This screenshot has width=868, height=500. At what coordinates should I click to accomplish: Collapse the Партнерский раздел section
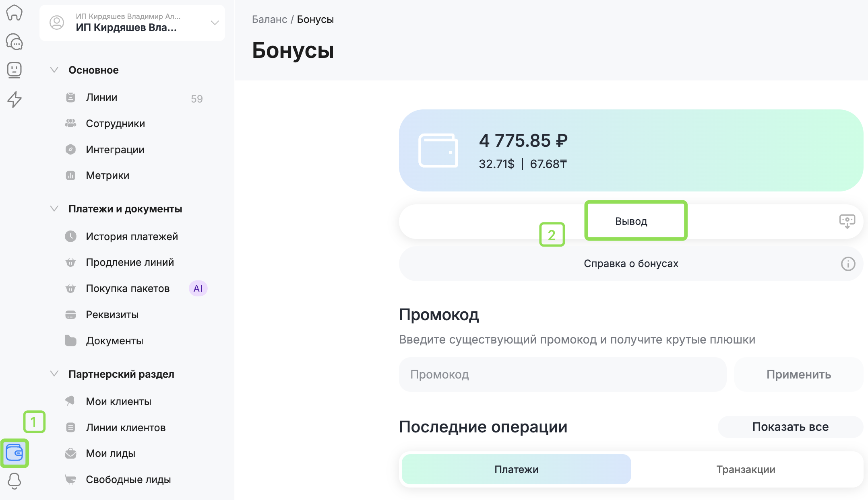[54, 374]
